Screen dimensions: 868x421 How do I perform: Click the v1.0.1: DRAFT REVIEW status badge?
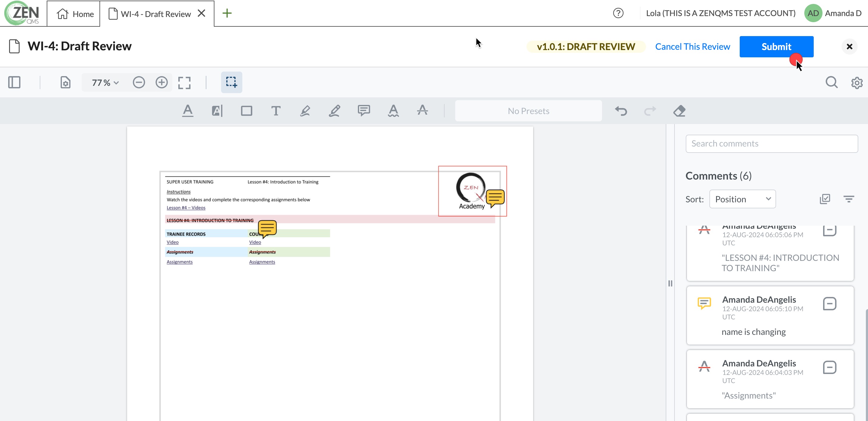point(586,46)
